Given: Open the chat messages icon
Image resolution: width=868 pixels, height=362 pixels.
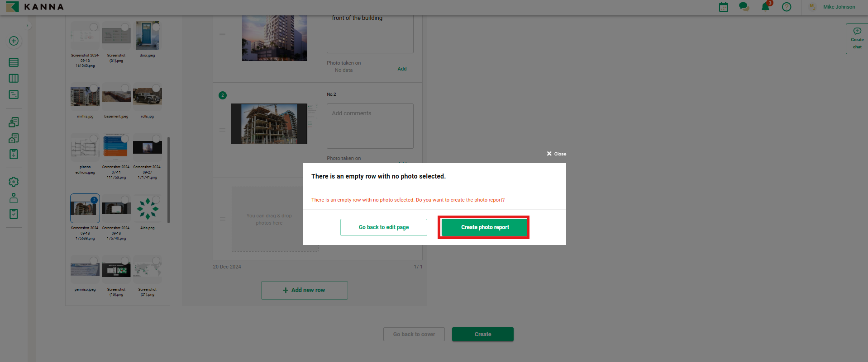Looking at the screenshot, I should pyautogui.click(x=744, y=7).
